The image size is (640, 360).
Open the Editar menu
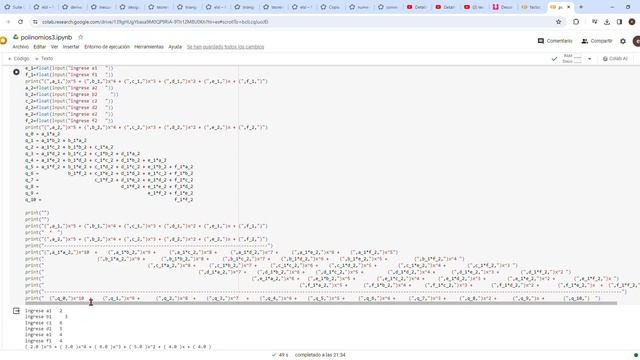tap(40, 47)
